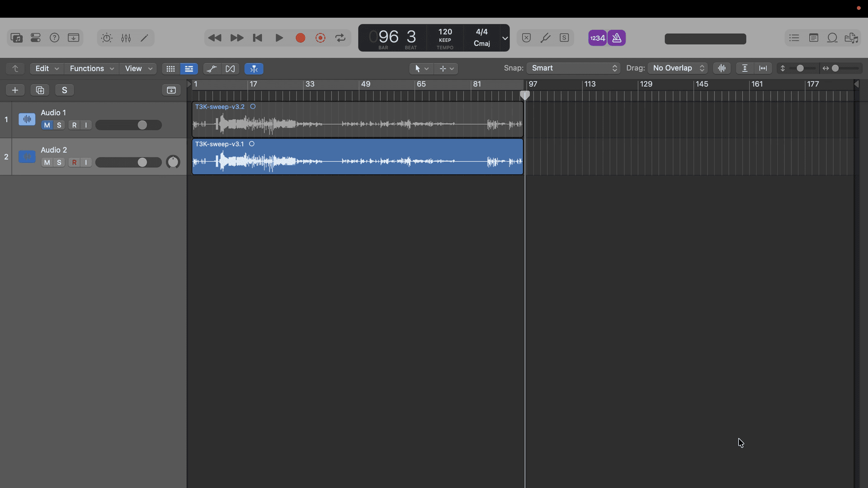This screenshot has width=868, height=488.
Task: Open the Media Browser icon
Action: click(x=851, y=38)
